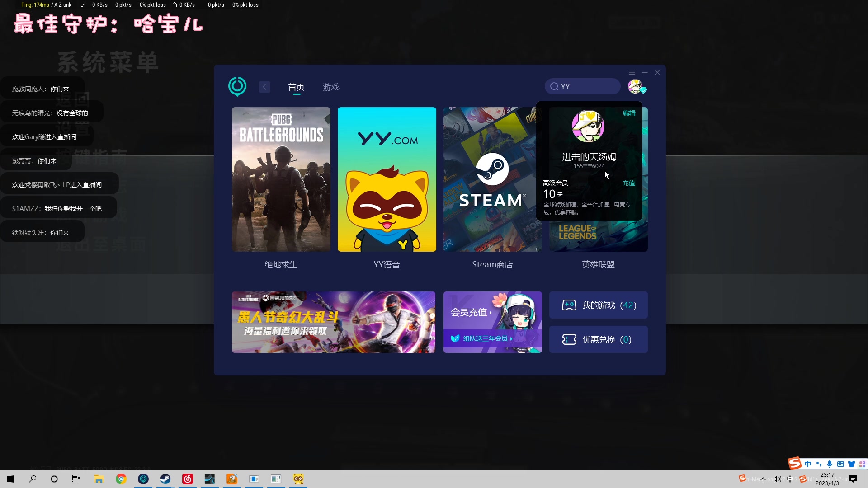Click into the search field containing YY
Image resolution: width=868 pixels, height=488 pixels.
tap(588, 86)
